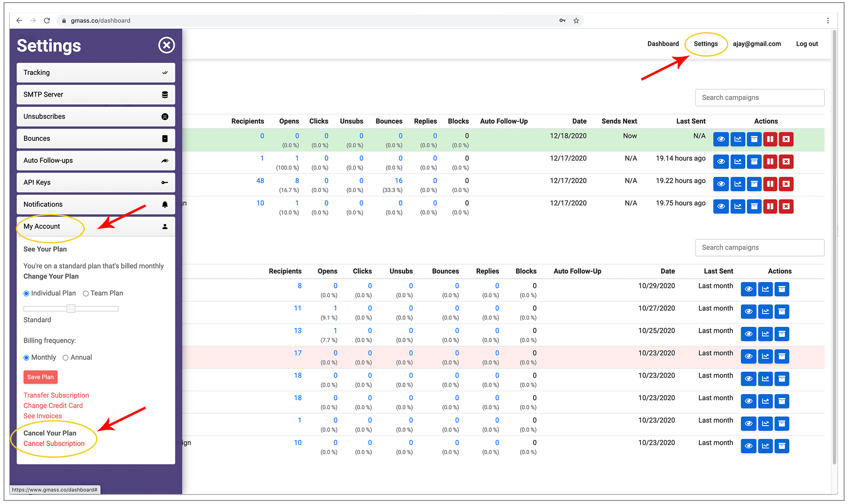Screen dimensions: 849x504
Task: Click the upper Search campaigns field
Action: (x=759, y=97)
